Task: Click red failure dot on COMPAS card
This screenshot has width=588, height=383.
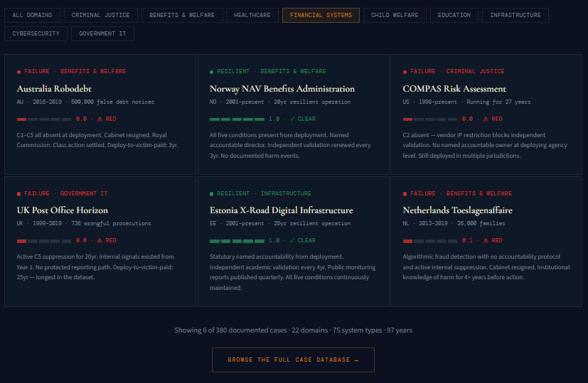Action: tap(405, 72)
